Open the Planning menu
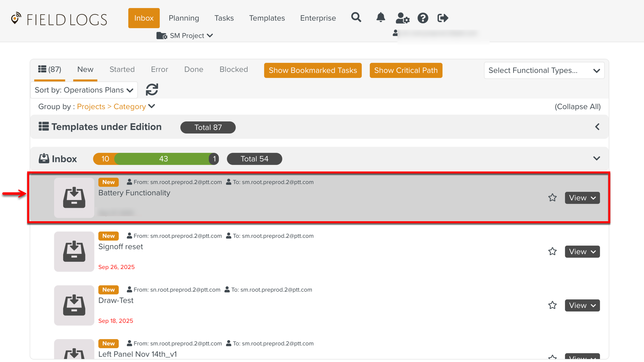The width and height of the screenshot is (644, 362). pos(184,18)
